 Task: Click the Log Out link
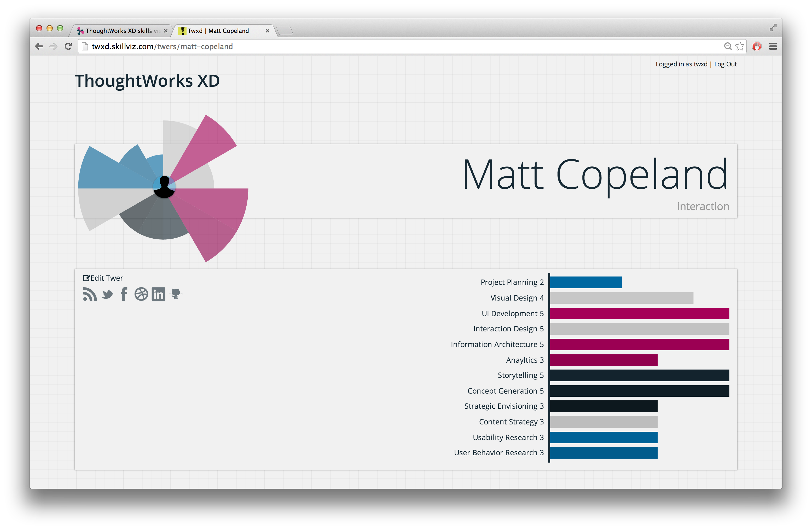(725, 64)
